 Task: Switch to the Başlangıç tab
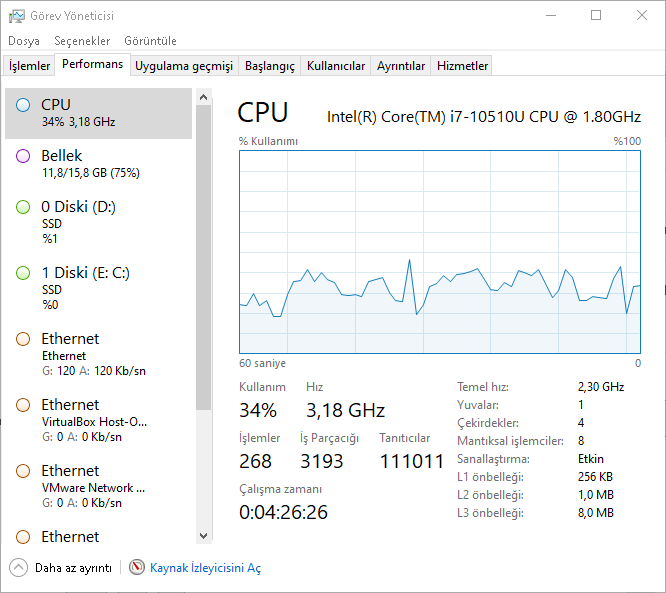[270, 66]
